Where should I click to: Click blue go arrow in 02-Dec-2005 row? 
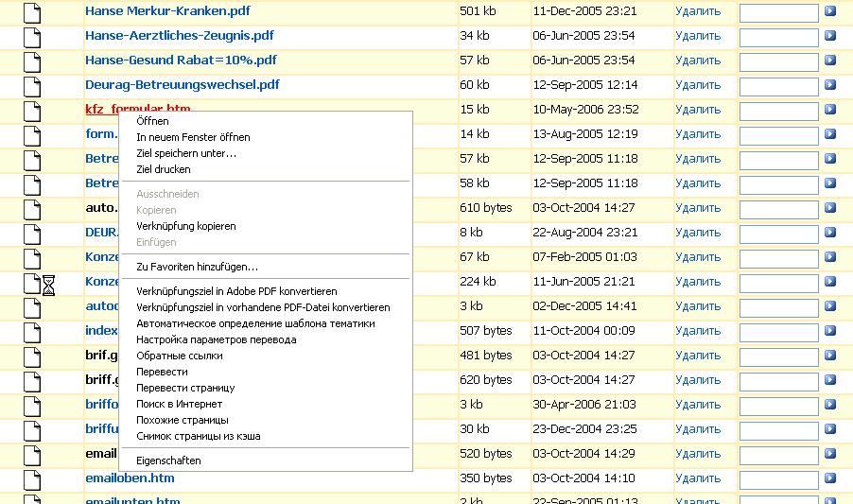point(830,306)
